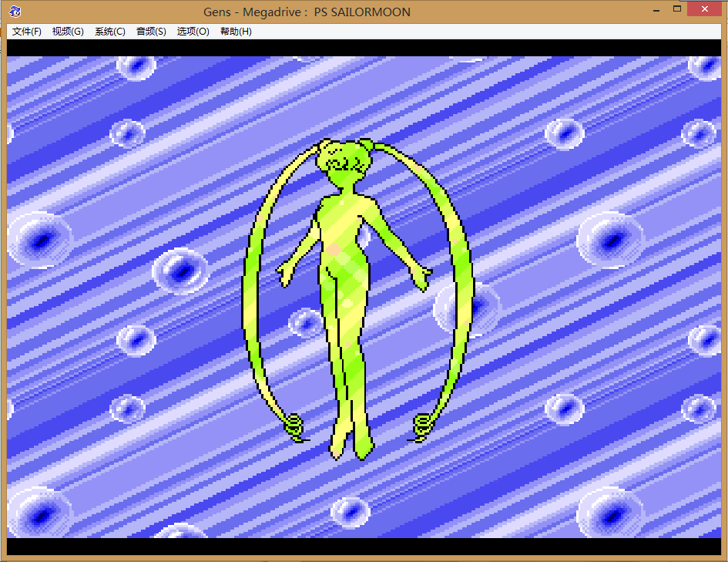
Task: Open the 视频(G) video menu
Action: pos(68,31)
